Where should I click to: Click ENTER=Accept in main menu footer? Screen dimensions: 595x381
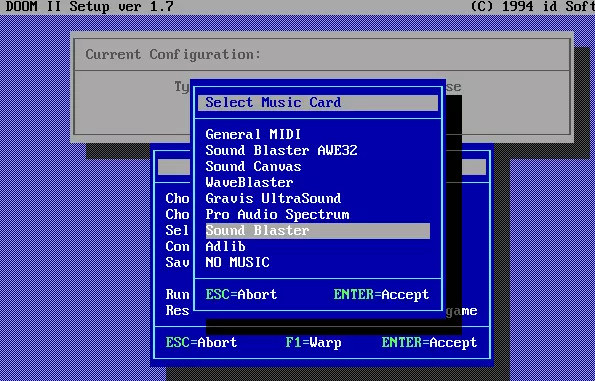(429, 342)
